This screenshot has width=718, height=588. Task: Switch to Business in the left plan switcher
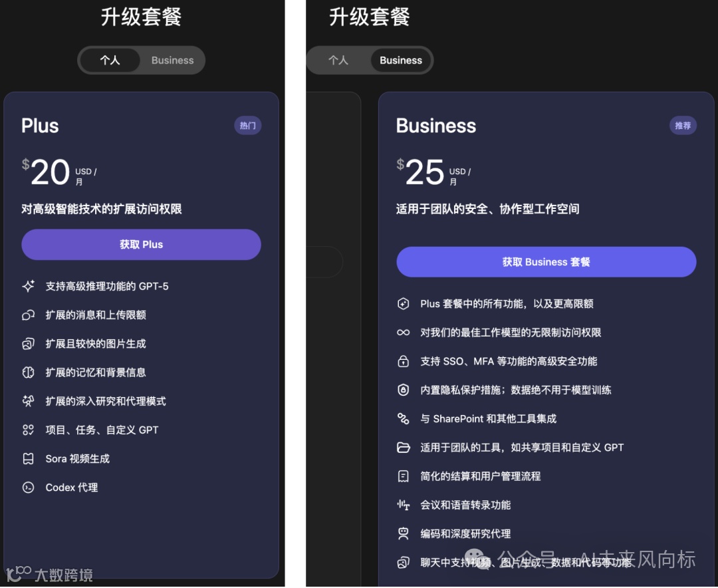pos(173,60)
